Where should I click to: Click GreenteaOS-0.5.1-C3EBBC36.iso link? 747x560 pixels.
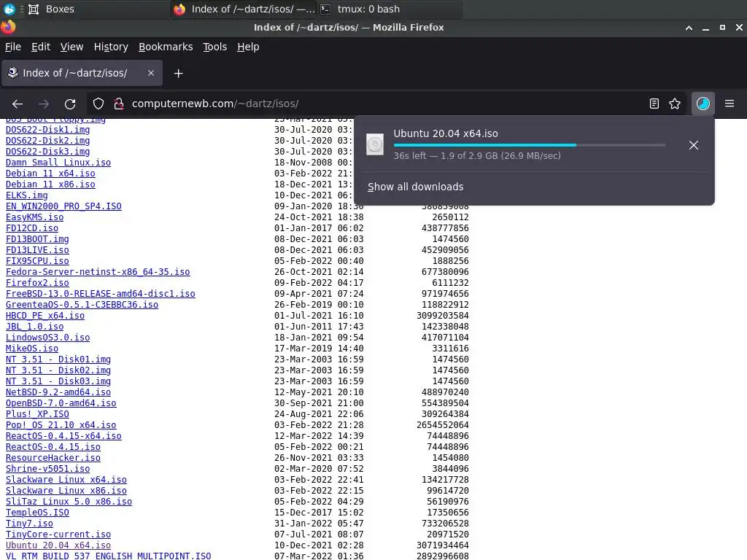tap(82, 305)
